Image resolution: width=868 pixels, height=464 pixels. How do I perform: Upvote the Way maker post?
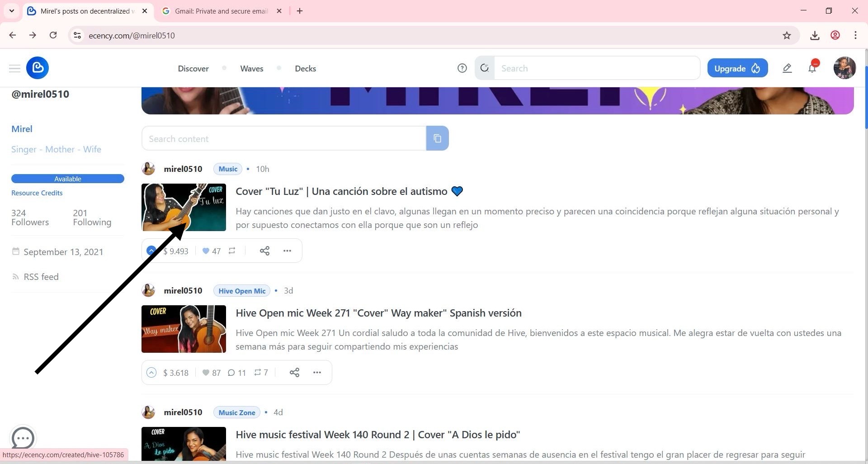coord(151,372)
